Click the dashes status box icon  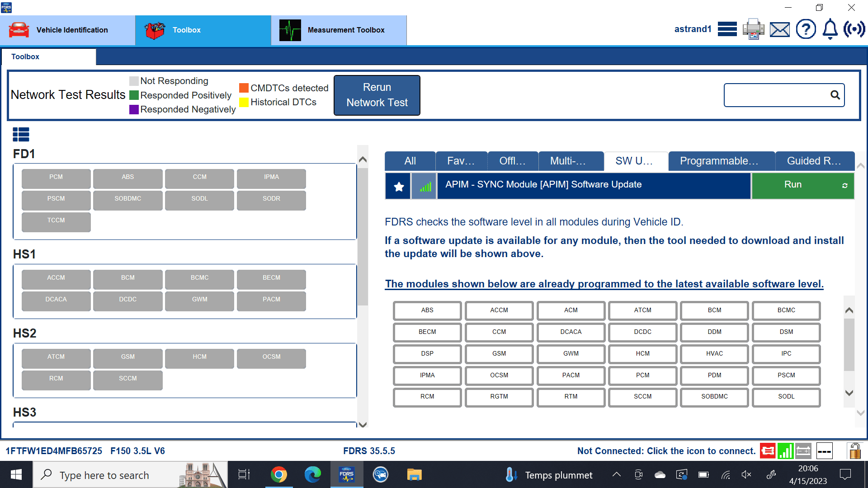pos(824,450)
